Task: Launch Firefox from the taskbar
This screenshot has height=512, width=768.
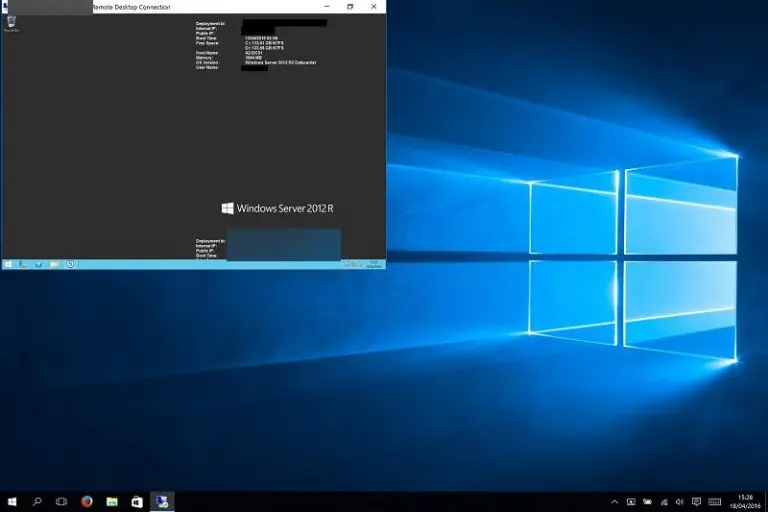Action: pyautogui.click(x=87, y=501)
